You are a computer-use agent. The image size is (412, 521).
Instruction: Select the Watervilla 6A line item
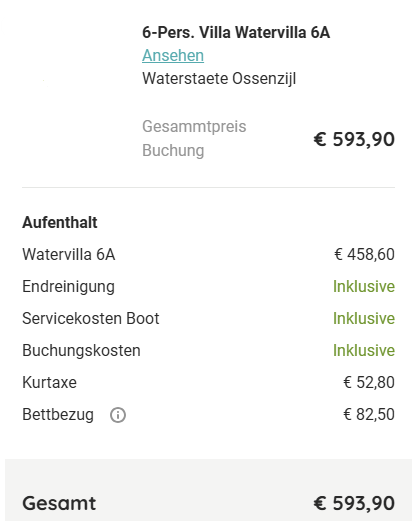click(69, 254)
